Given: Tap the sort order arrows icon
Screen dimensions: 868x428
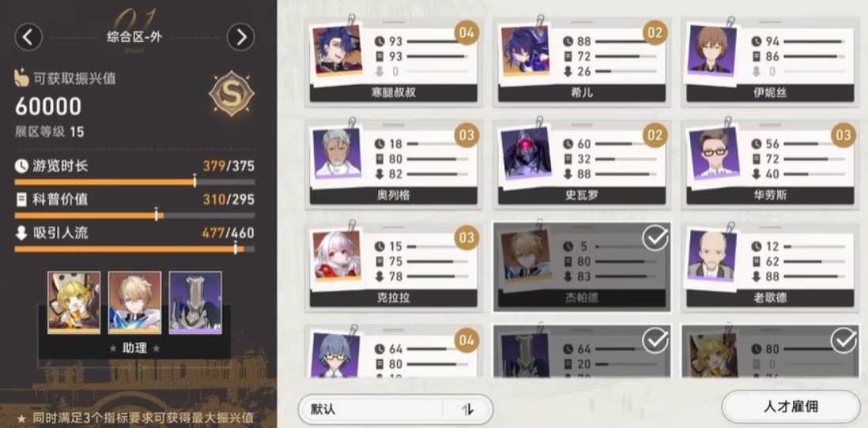Looking at the screenshot, I should coord(468,410).
